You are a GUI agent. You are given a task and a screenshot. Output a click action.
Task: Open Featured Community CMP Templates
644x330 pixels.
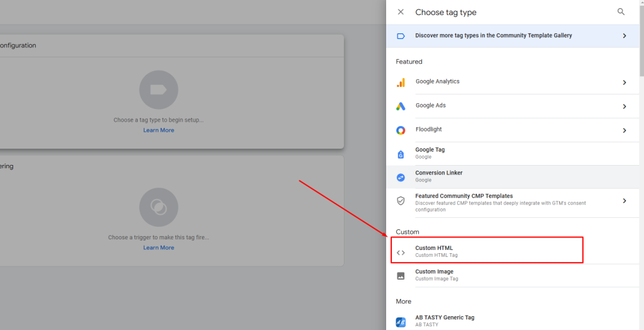(x=513, y=203)
